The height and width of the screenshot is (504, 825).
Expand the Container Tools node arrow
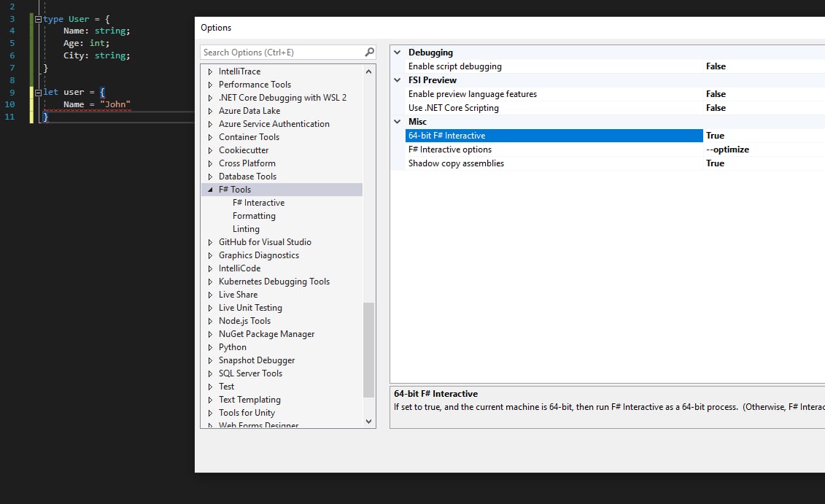tap(211, 137)
